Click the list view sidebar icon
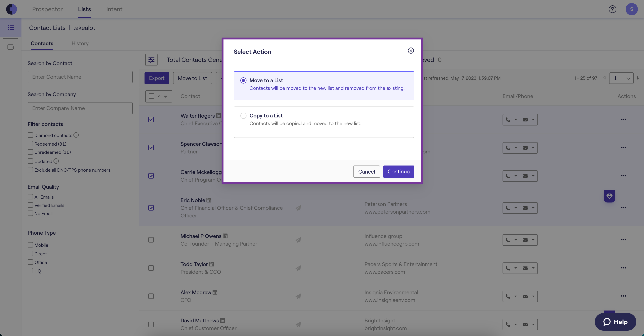The image size is (644, 336). point(11,27)
